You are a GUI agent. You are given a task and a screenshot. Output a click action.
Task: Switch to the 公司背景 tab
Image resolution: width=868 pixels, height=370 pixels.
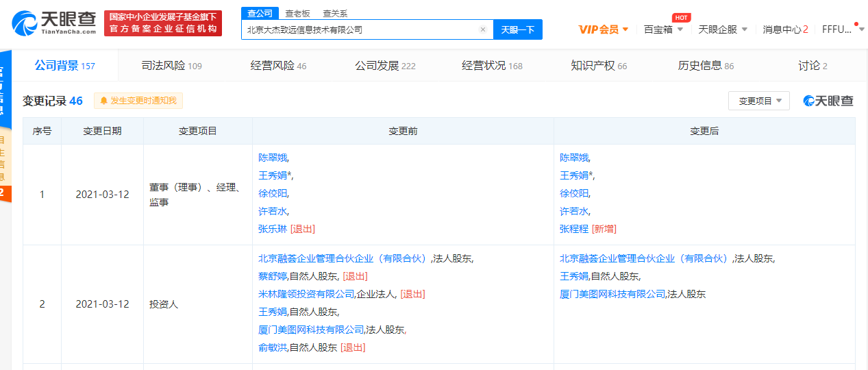coord(65,66)
